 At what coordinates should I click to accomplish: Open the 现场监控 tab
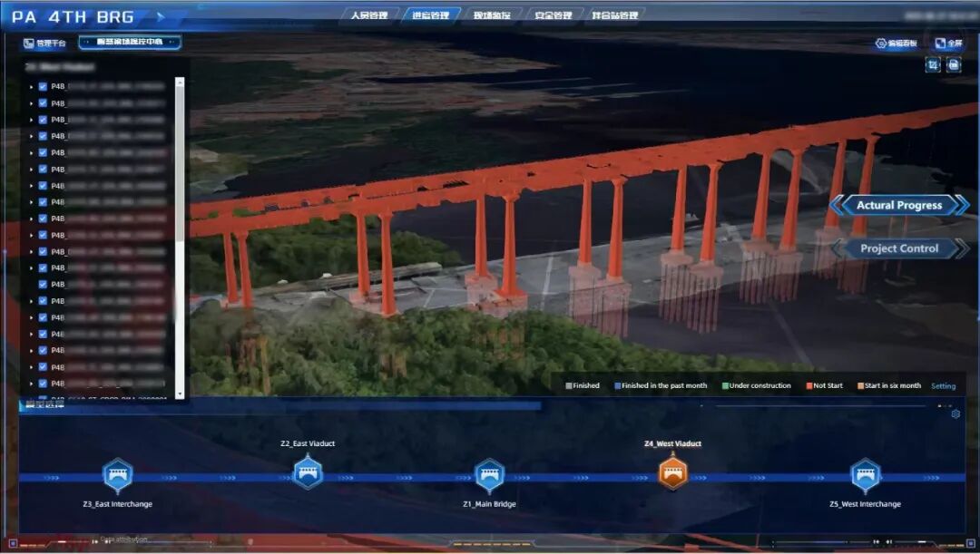pyautogui.click(x=492, y=15)
